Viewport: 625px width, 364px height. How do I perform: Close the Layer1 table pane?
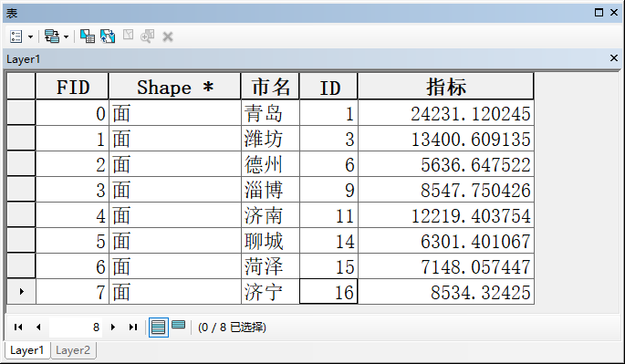[x=614, y=58]
